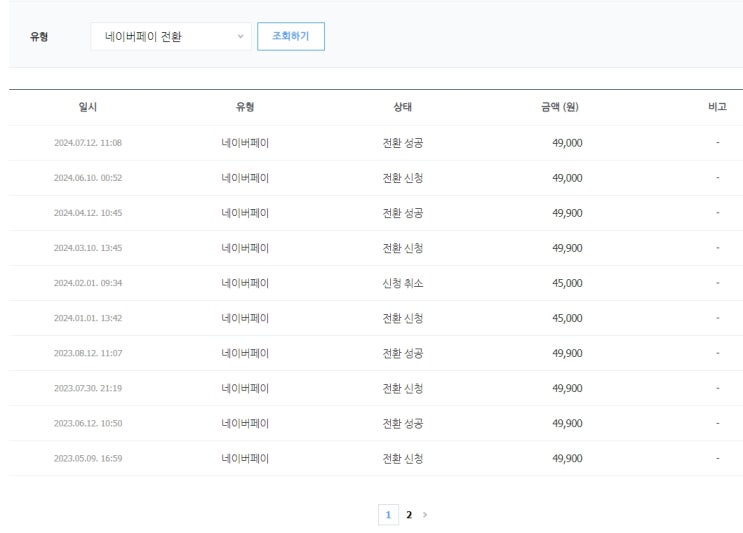This screenshot has width=743, height=533.
Task: Click the 조회하기 search button
Action: [x=290, y=37]
